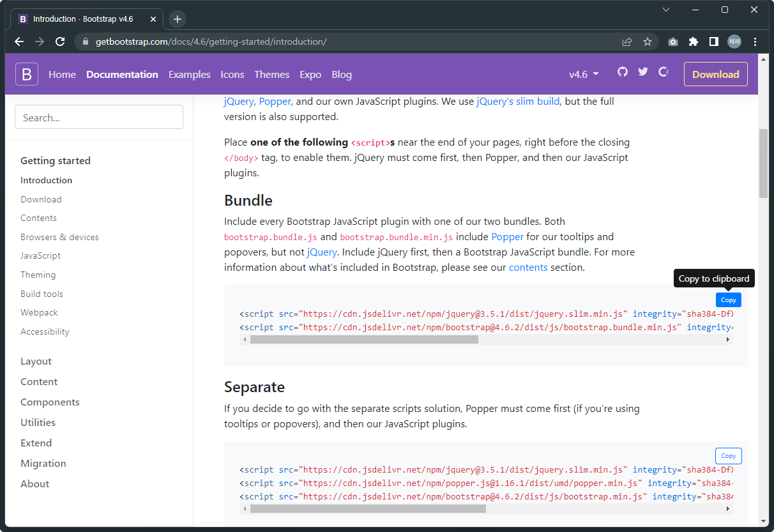Open Expo in the navbar
The height and width of the screenshot is (532, 774).
(310, 74)
